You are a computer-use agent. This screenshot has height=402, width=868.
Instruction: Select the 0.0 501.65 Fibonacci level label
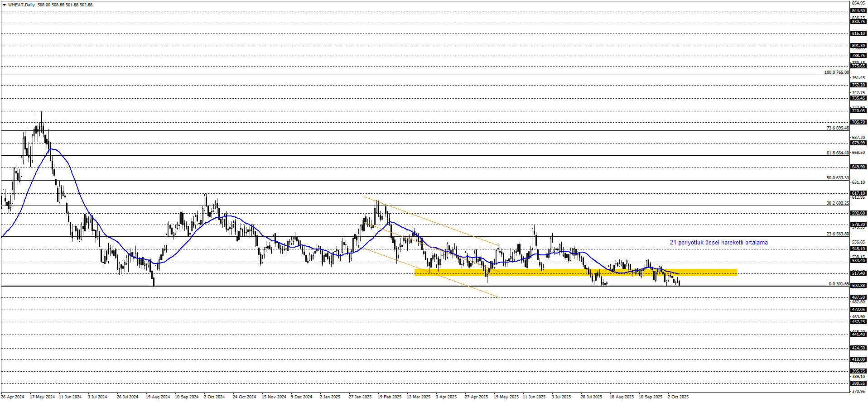839,284
